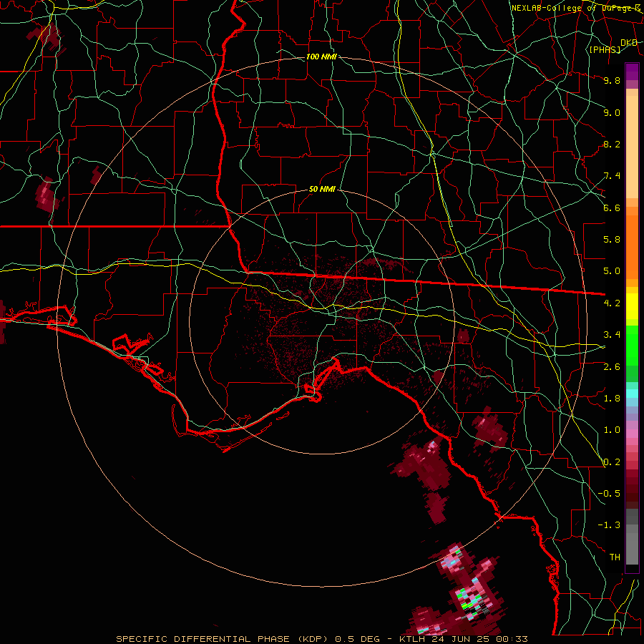Image resolution: width=644 pixels, height=644 pixels.
Task: Click the 7.4 value on the scale
Action: point(612,176)
